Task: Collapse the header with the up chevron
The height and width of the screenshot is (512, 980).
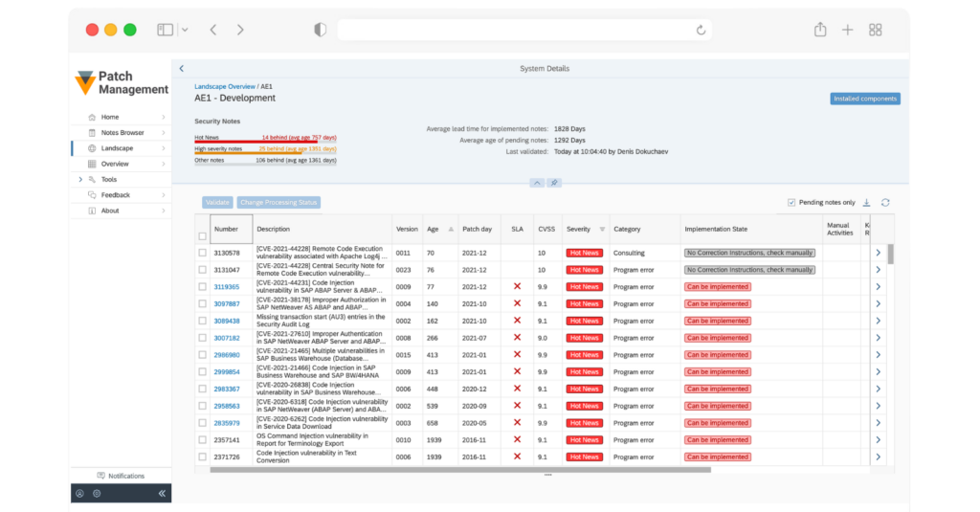Action: [x=537, y=183]
